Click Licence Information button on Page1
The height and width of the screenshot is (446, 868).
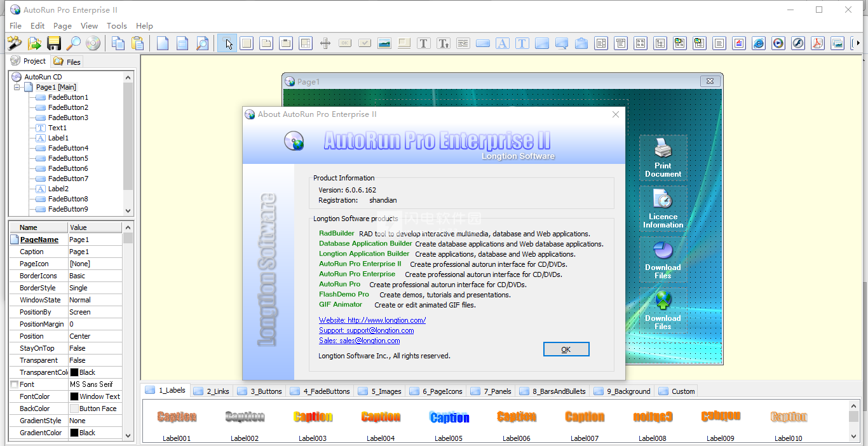663,210
